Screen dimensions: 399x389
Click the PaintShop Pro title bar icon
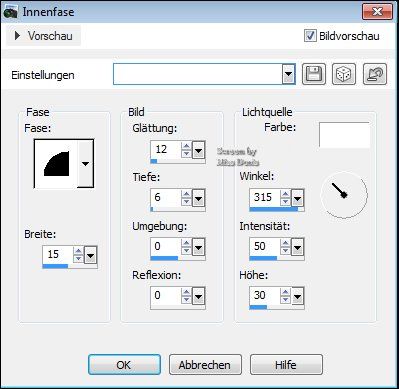(x=10, y=12)
